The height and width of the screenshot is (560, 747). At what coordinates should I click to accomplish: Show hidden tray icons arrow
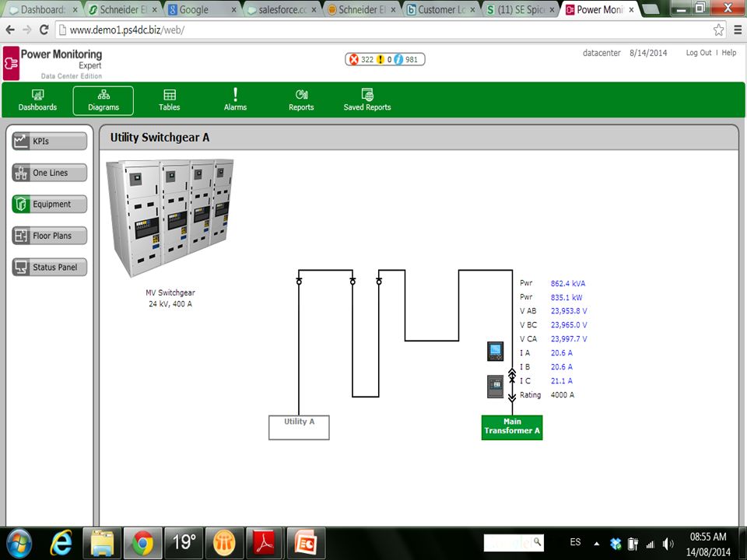tap(597, 544)
